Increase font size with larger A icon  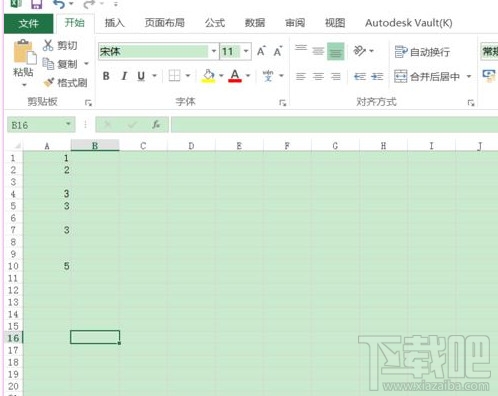[261, 51]
